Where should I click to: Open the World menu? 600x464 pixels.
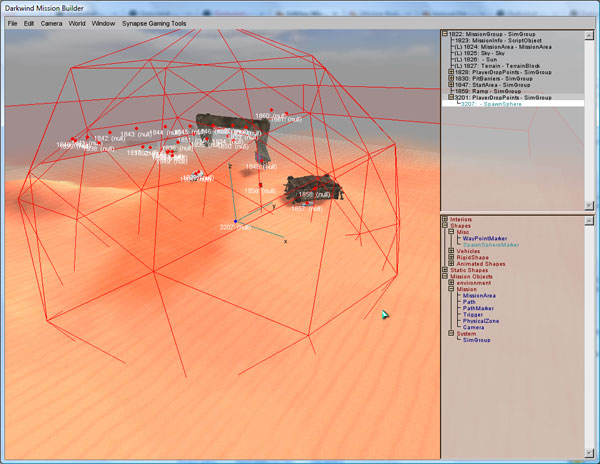[77, 22]
